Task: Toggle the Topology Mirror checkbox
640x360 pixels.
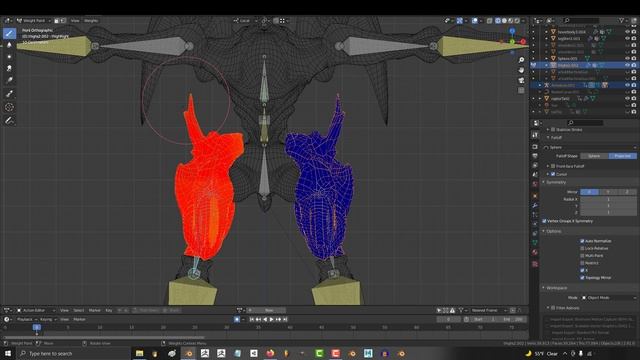Action: tap(582, 278)
